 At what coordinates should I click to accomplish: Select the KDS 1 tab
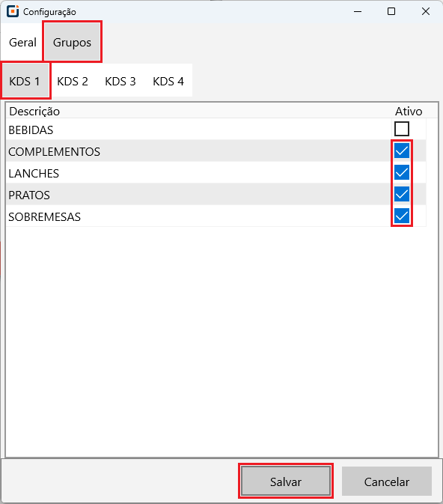point(25,82)
